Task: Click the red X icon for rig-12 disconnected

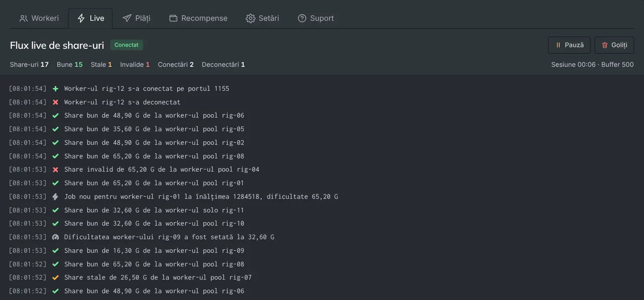Action: [x=56, y=102]
